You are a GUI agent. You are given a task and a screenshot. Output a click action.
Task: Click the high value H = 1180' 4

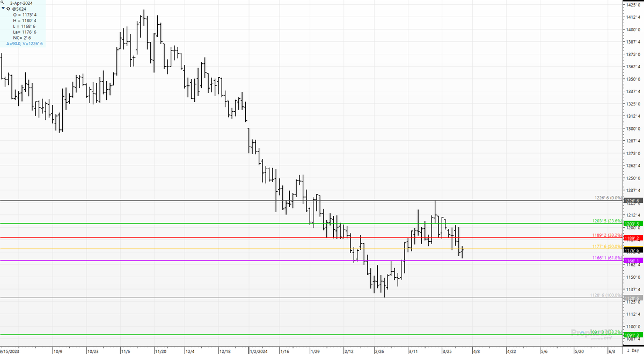[24, 21]
